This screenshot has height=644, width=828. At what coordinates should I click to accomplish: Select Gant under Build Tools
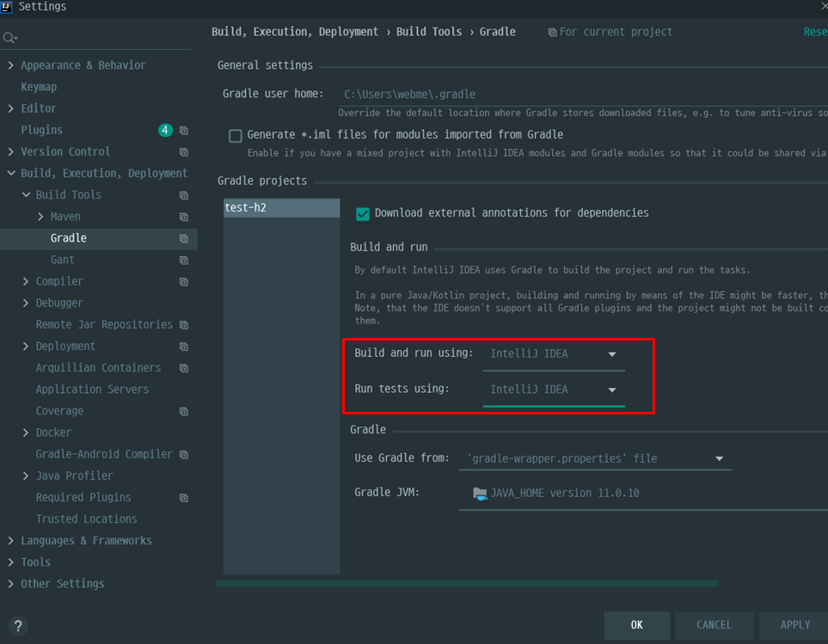(62, 260)
